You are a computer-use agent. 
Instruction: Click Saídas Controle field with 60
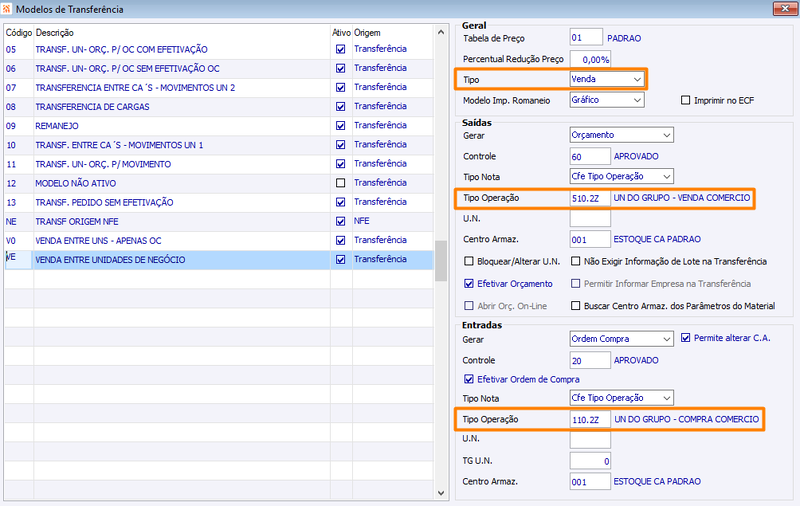[x=590, y=157]
